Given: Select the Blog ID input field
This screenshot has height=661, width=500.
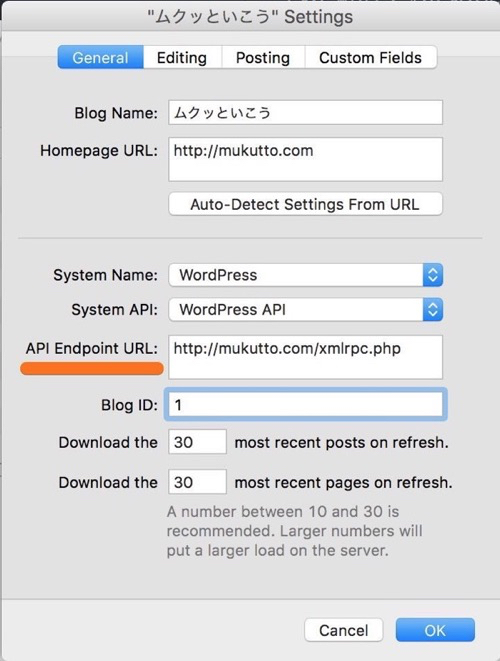Looking at the screenshot, I should pyautogui.click(x=305, y=405).
